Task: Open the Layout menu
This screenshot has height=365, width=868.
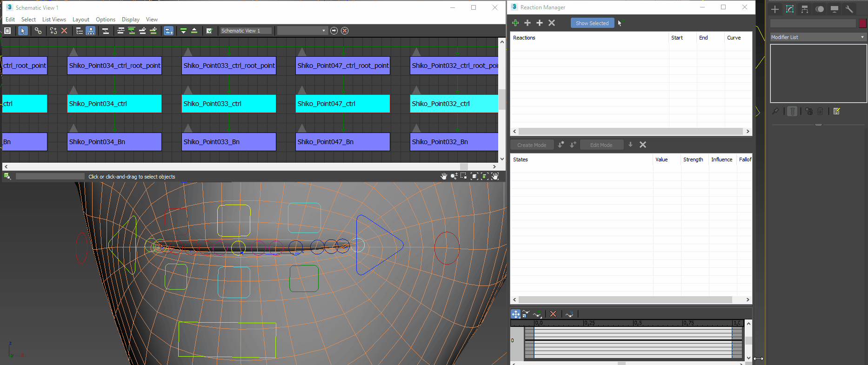Action: pos(80,20)
